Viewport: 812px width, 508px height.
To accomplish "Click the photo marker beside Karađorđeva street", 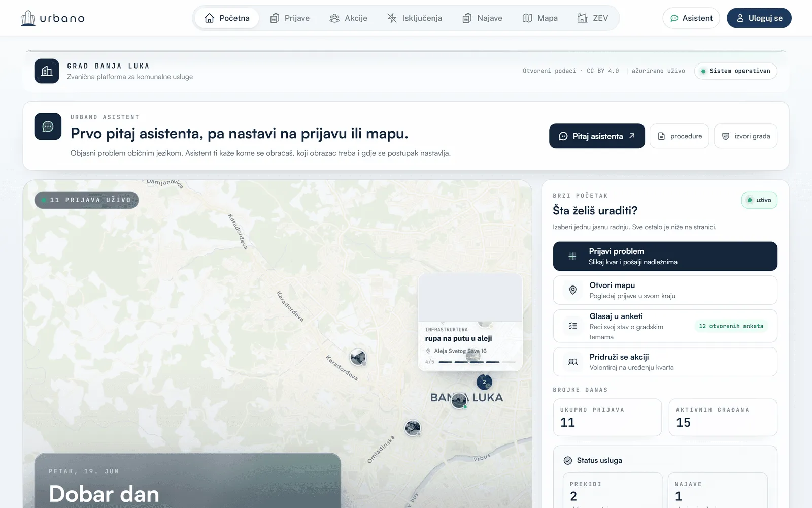I will tap(358, 357).
